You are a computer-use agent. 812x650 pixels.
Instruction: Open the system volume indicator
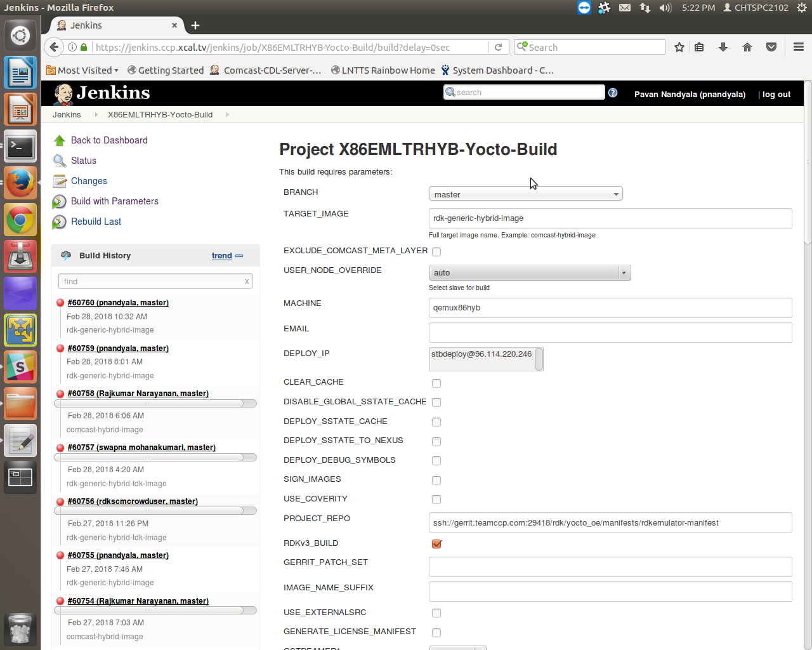(665, 8)
